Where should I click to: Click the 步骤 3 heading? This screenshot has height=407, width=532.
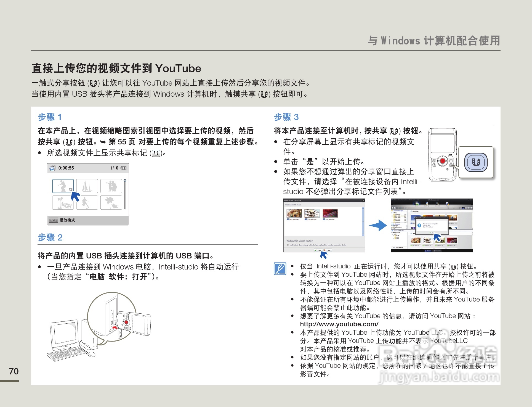[x=286, y=117]
